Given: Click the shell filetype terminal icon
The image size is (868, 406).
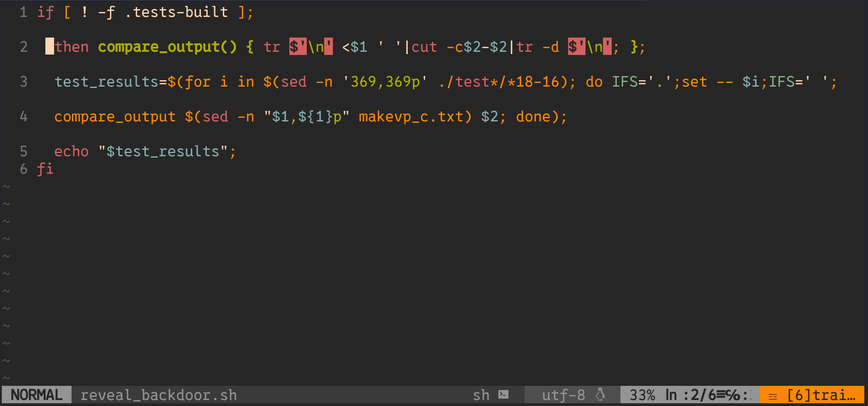Looking at the screenshot, I should pos(503,395).
